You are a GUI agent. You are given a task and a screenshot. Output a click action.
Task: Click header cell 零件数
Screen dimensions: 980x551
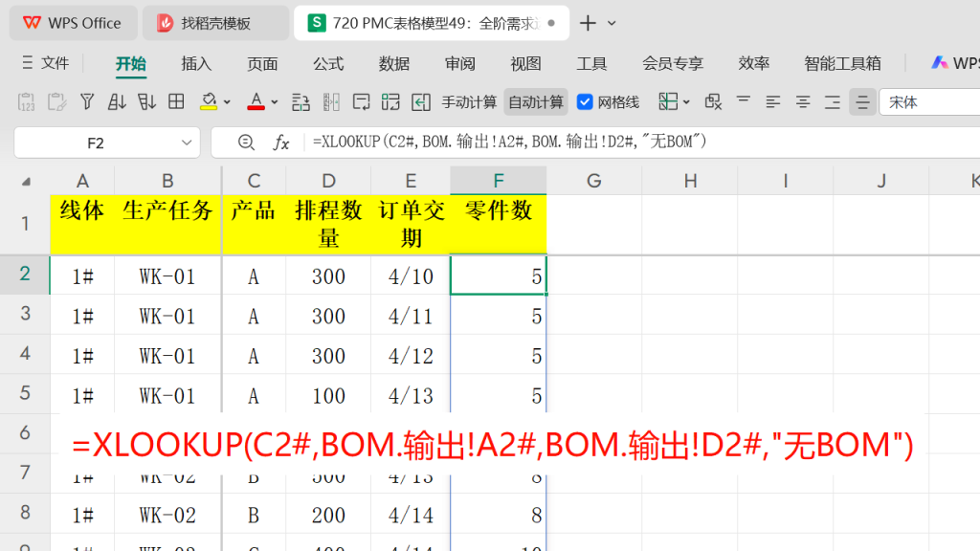498,224
